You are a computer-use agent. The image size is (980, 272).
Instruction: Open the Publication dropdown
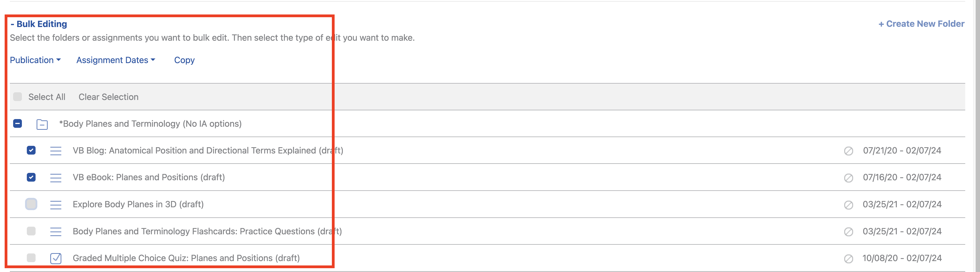35,60
